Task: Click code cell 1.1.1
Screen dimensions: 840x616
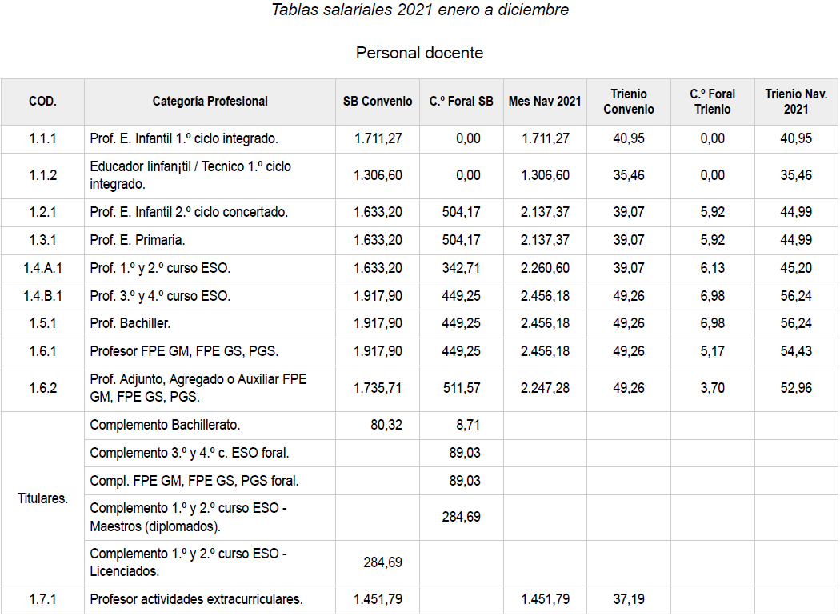Action: tap(42, 138)
